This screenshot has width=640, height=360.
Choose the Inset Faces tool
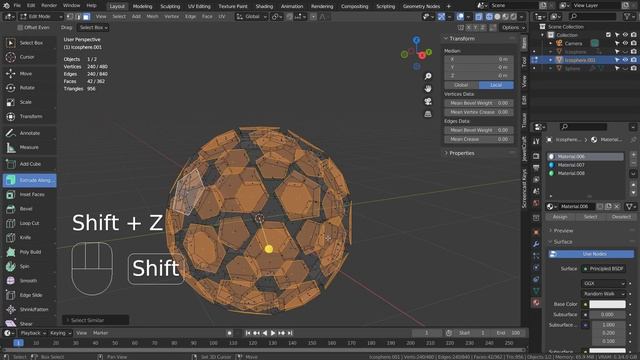(29, 195)
